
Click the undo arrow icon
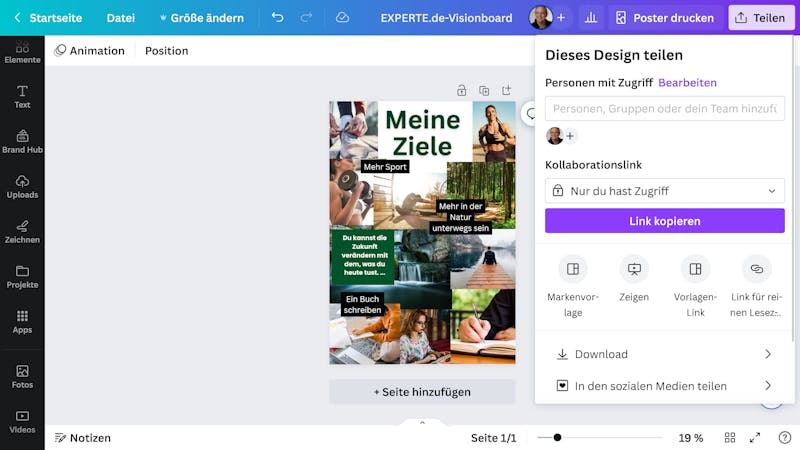tap(277, 18)
